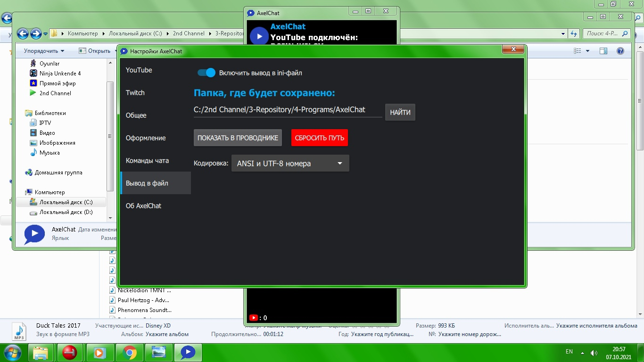Open the Изображения library
Image resolution: width=644 pixels, height=362 pixels.
click(x=52, y=143)
